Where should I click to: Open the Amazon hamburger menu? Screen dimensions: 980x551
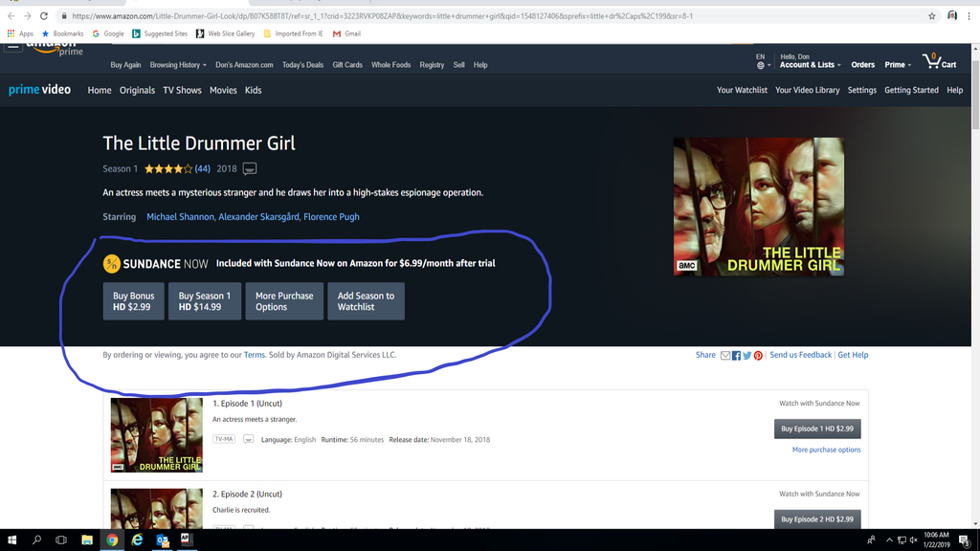pyautogui.click(x=12, y=47)
